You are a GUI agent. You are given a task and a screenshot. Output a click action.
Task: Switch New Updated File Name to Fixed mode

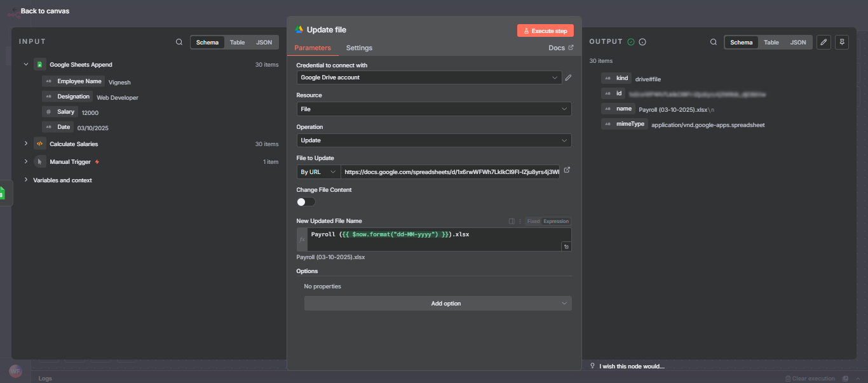point(533,221)
